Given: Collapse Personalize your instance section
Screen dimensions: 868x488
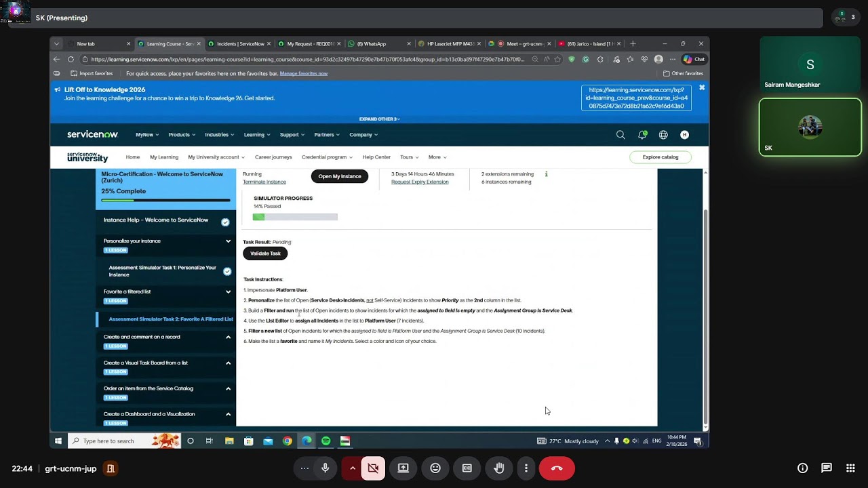Looking at the screenshot, I should click(x=228, y=241).
